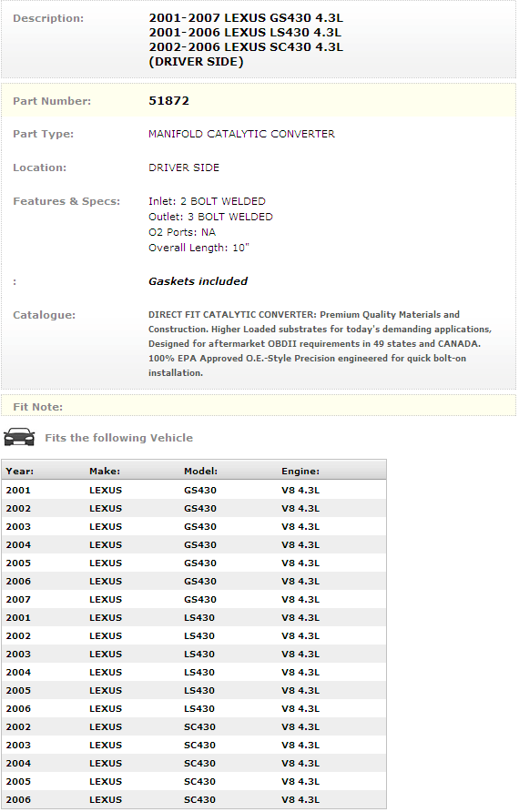
Task: Click the Year column header
Action: click(20, 472)
